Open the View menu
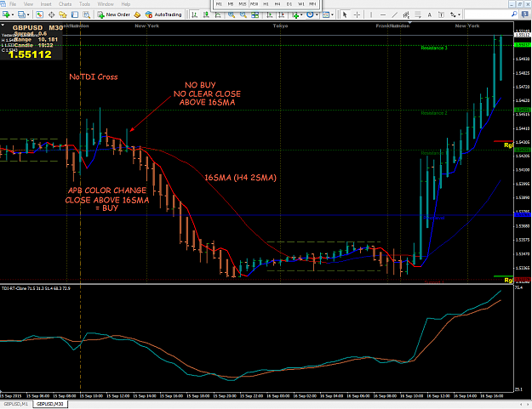The height and width of the screenshot is (409, 532). pyautogui.click(x=28, y=4)
